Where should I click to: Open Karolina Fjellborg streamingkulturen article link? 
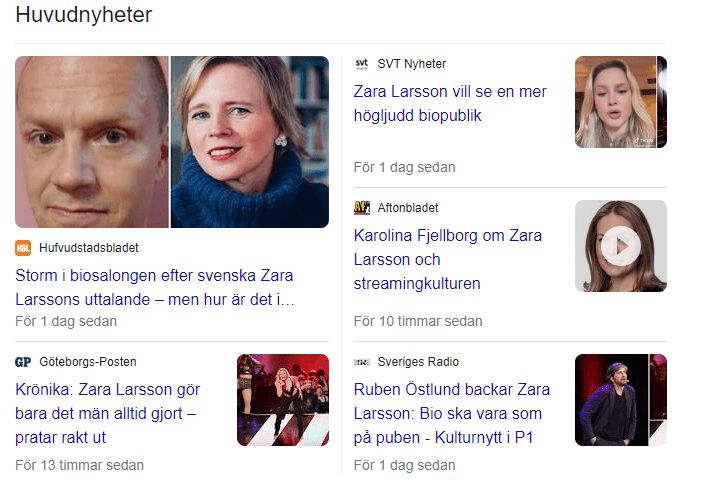click(448, 259)
